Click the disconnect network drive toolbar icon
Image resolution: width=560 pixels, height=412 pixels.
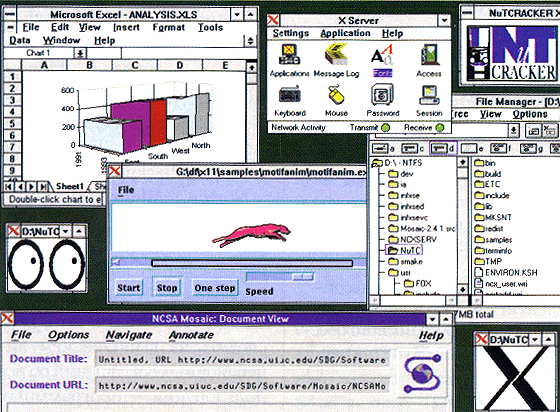[550, 131]
